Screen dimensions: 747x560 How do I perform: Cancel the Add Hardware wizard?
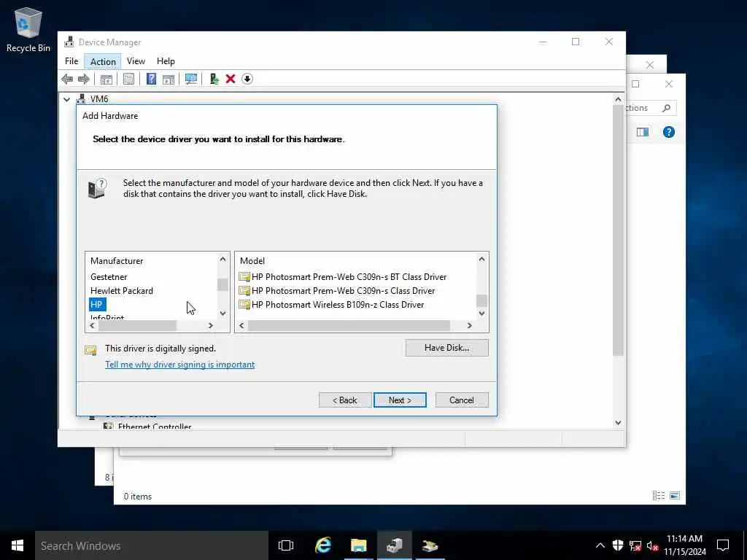[x=462, y=400]
